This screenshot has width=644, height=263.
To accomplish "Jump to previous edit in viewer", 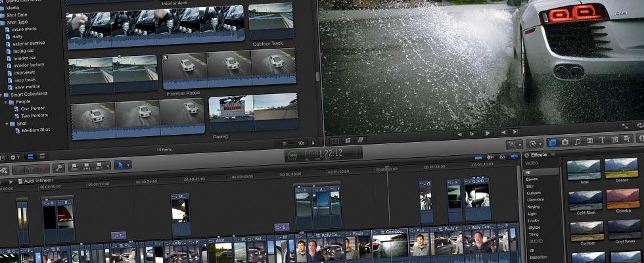I will coord(502,132).
